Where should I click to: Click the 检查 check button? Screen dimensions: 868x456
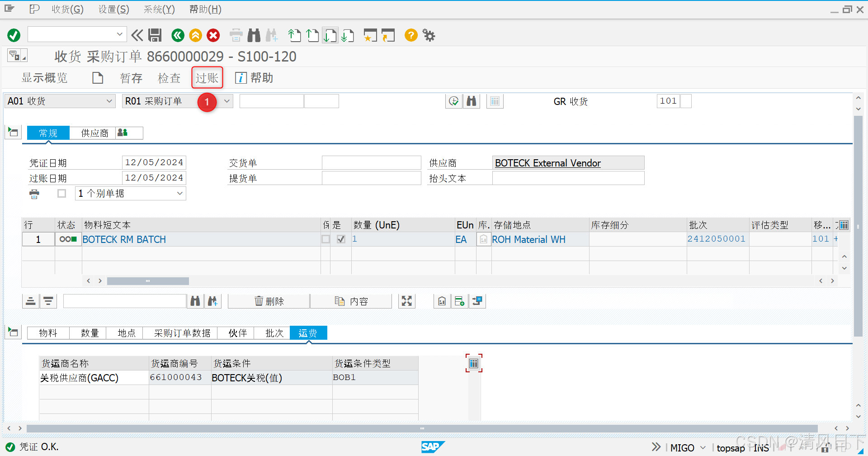169,78
